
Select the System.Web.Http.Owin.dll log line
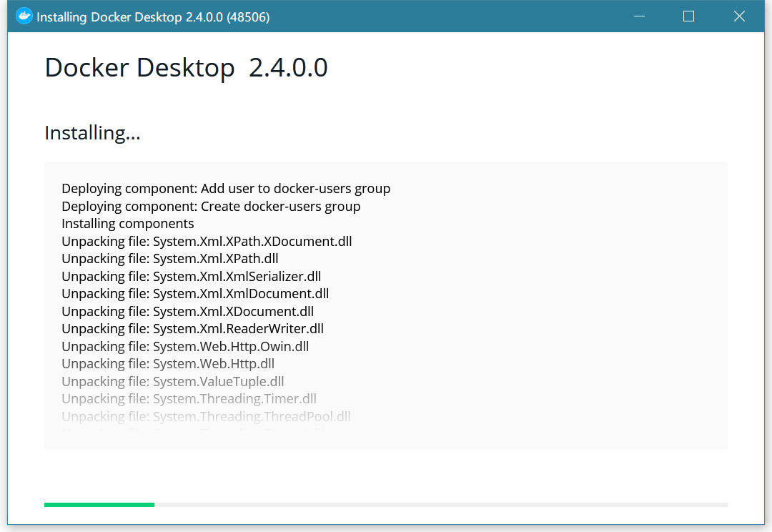click(185, 346)
